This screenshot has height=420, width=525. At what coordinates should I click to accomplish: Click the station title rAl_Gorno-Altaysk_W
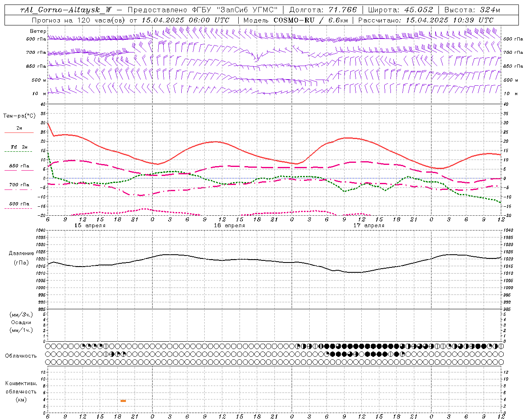coord(66,10)
